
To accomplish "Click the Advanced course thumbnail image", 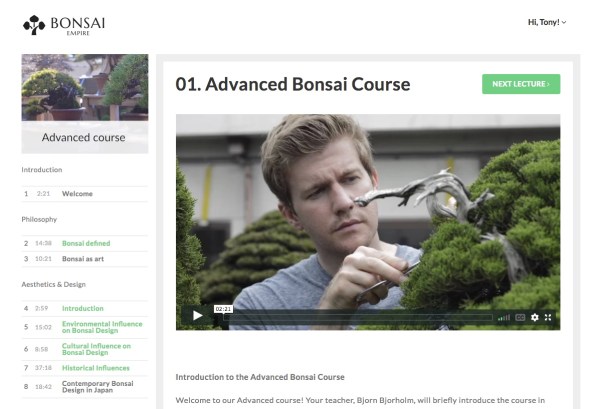I will (85, 87).
